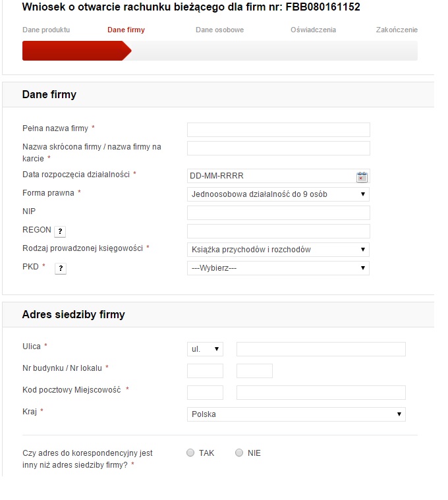
Task: Open the Kraj Polska dropdown
Action: coord(296,414)
